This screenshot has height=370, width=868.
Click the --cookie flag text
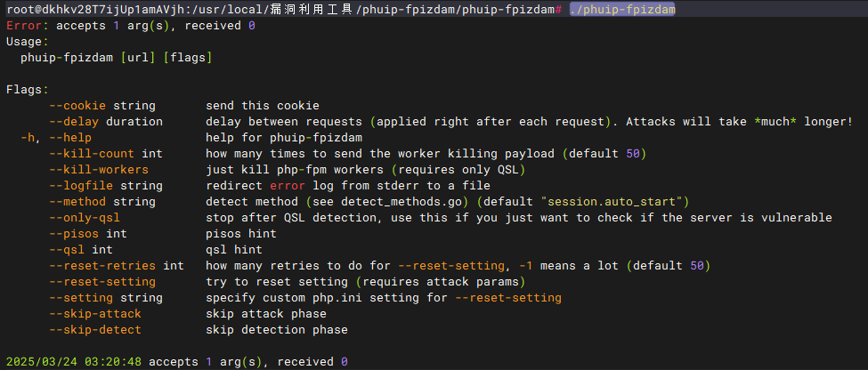click(78, 105)
